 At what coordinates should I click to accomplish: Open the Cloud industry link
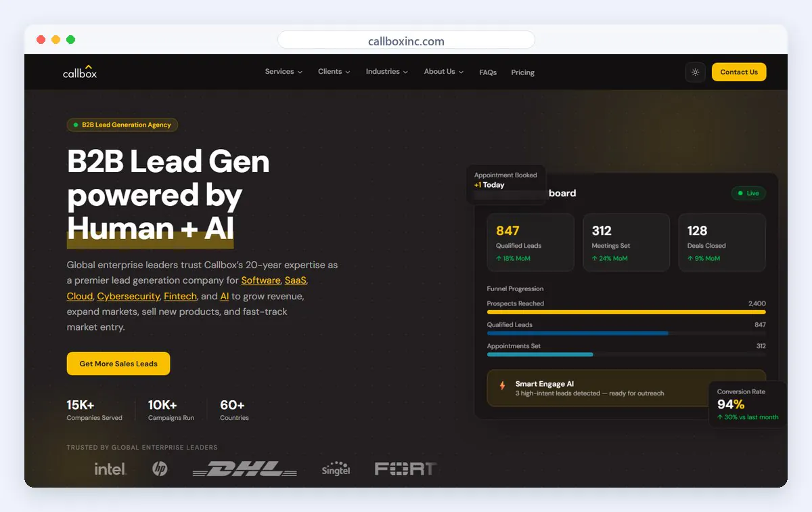tap(80, 296)
